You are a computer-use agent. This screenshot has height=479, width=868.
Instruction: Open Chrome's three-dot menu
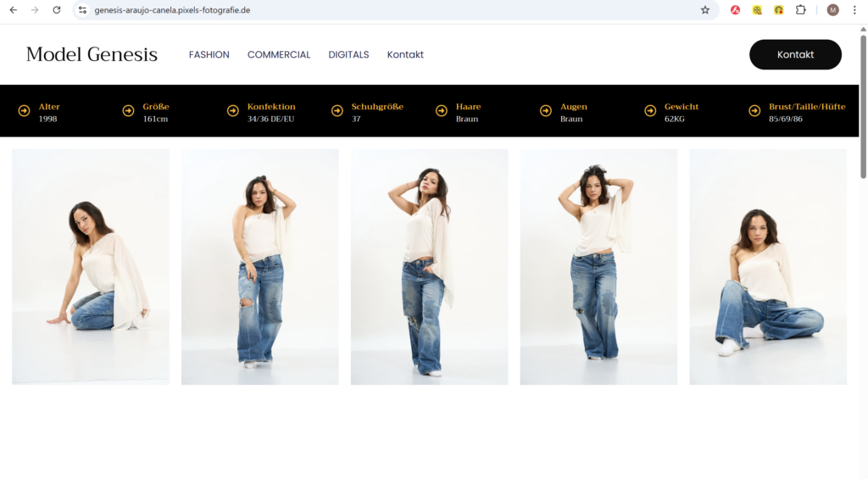click(854, 10)
